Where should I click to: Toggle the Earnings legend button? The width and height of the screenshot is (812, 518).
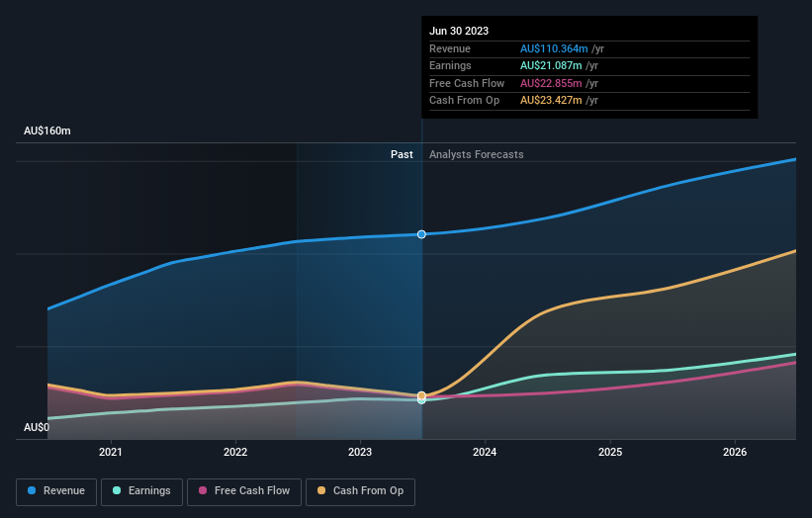click(141, 491)
